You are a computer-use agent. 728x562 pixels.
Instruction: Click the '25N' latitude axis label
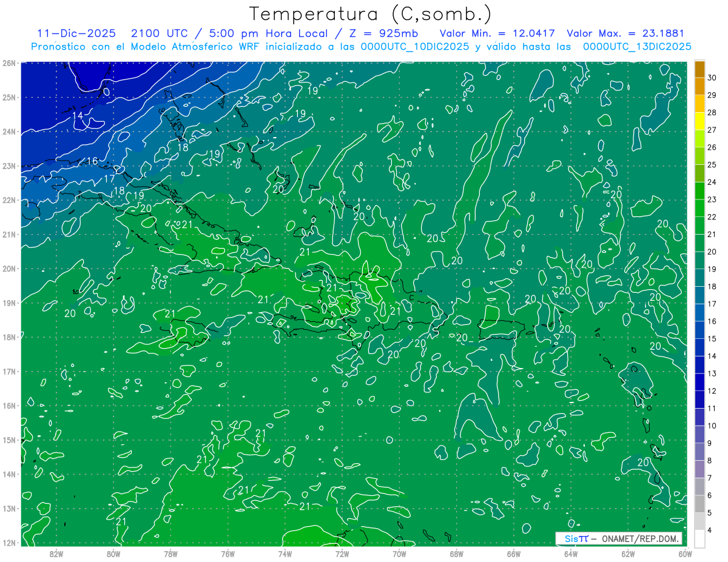8,98
